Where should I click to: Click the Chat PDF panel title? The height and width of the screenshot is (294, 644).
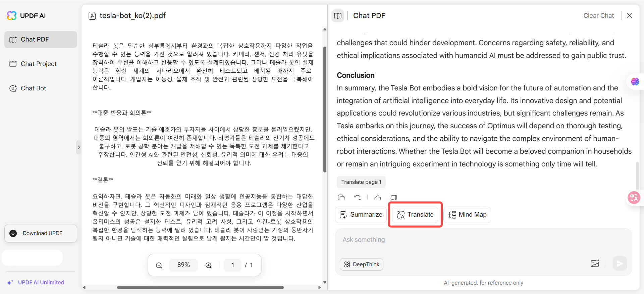[x=369, y=16]
